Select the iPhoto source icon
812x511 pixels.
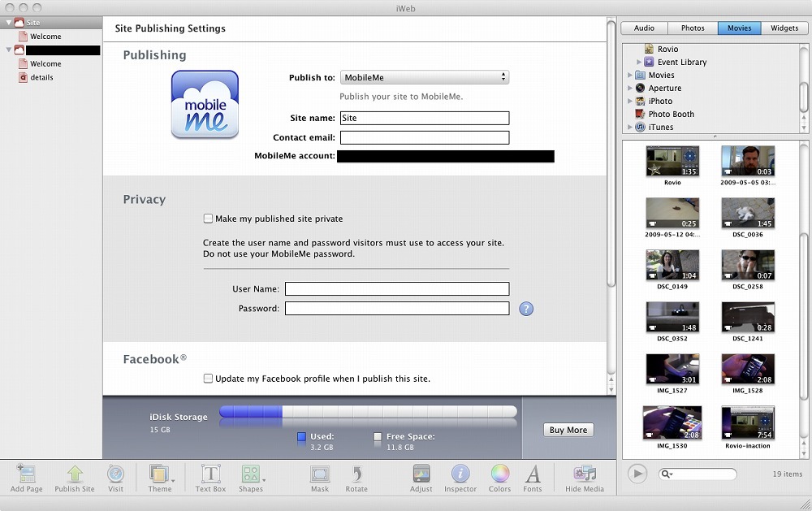click(x=640, y=101)
